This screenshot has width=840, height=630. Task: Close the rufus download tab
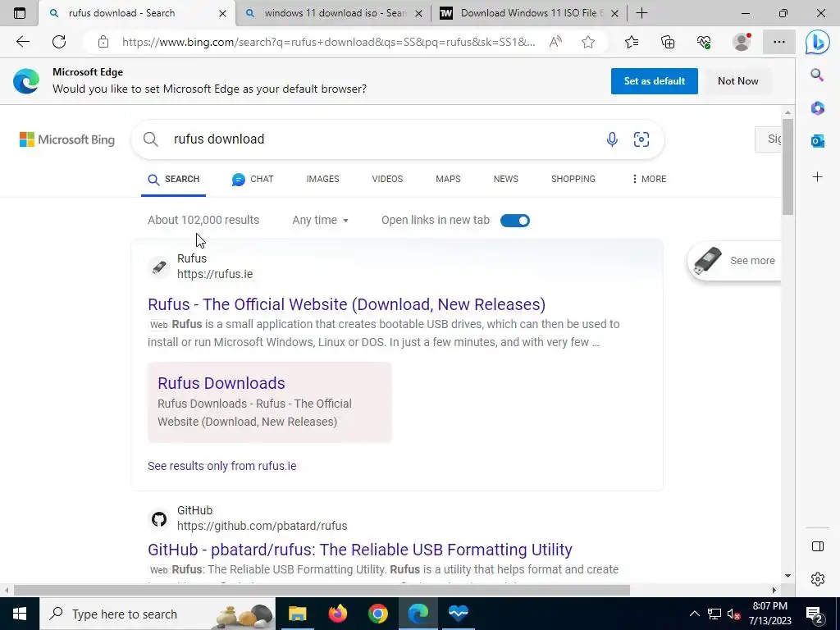tap(223, 13)
